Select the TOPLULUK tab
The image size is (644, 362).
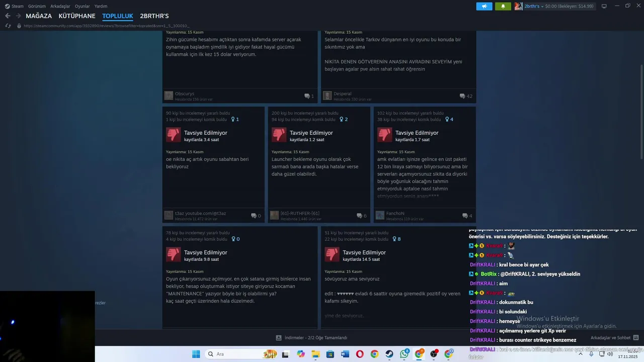coord(118,16)
